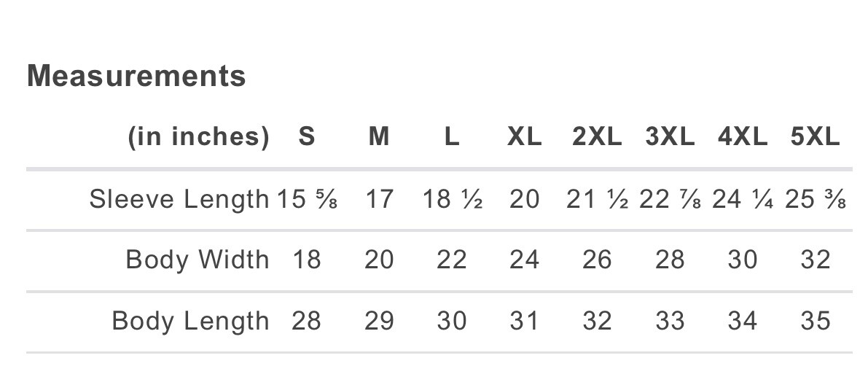The height and width of the screenshot is (385, 868).
Task: Click body length value 29
Action: [x=379, y=321]
